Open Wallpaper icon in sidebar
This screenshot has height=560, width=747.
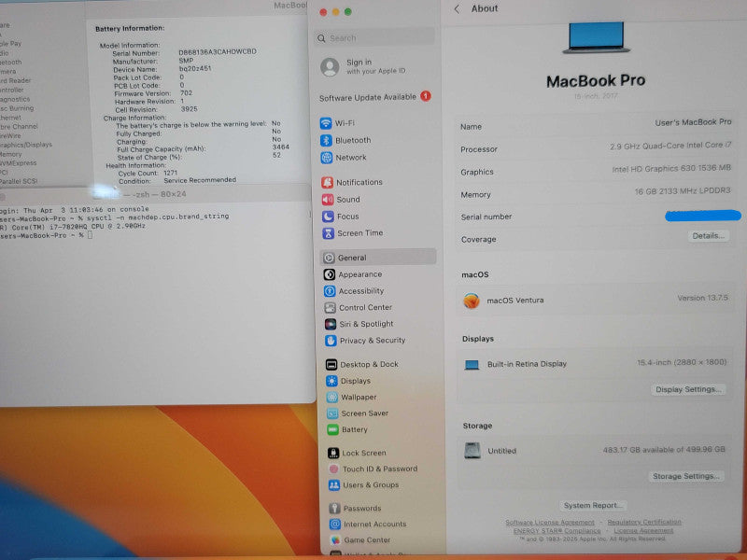coord(332,398)
